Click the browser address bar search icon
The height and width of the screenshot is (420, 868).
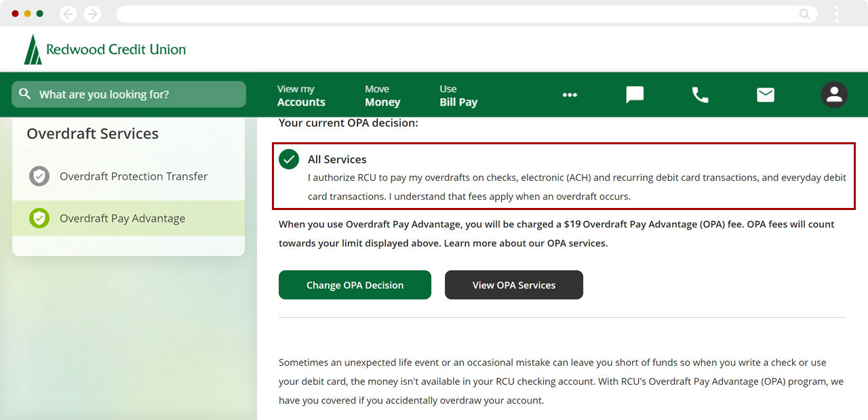(x=805, y=14)
